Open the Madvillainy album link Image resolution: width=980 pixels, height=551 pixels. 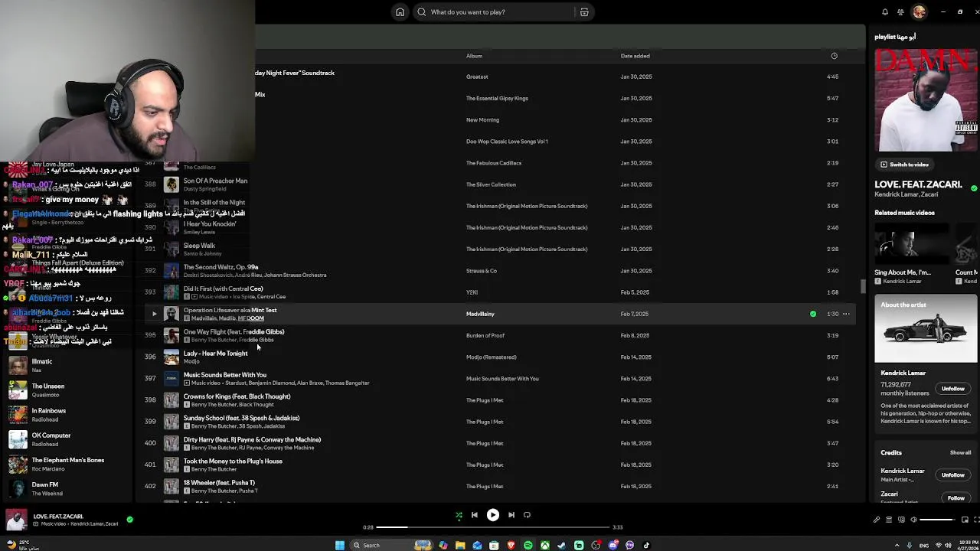pos(480,314)
